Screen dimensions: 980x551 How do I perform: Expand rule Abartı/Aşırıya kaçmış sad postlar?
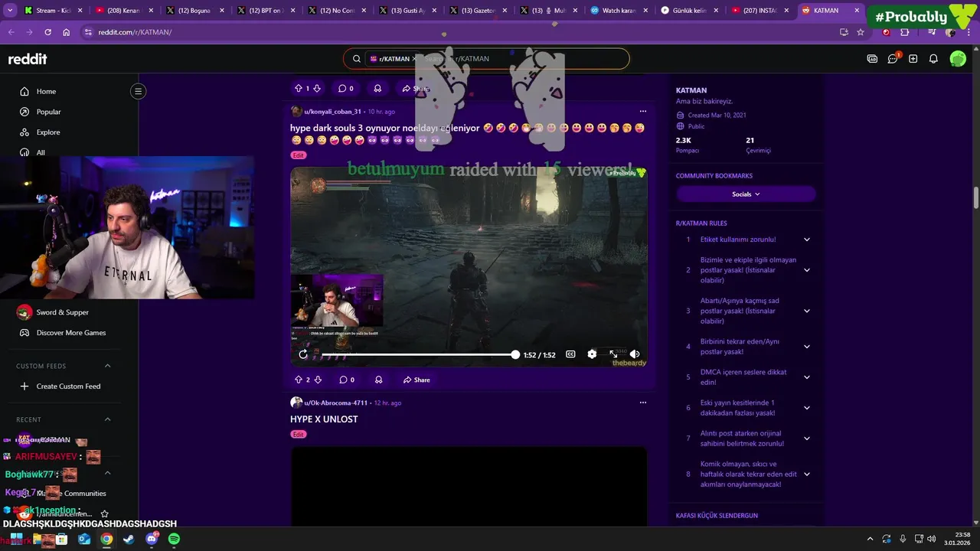pos(806,311)
